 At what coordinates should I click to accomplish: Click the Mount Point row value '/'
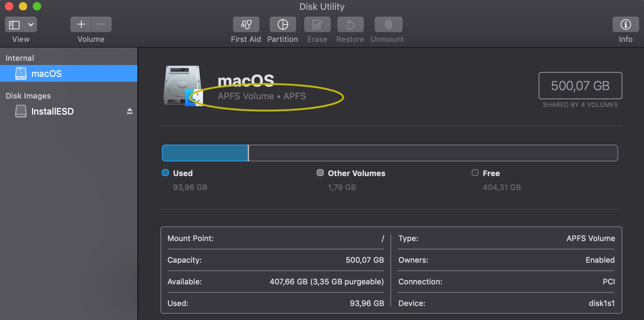point(383,238)
